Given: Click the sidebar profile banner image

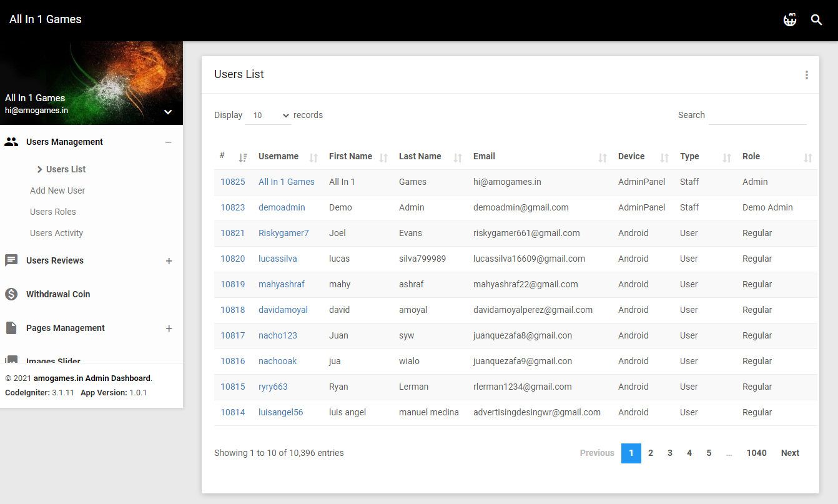Looking at the screenshot, I should tap(91, 83).
